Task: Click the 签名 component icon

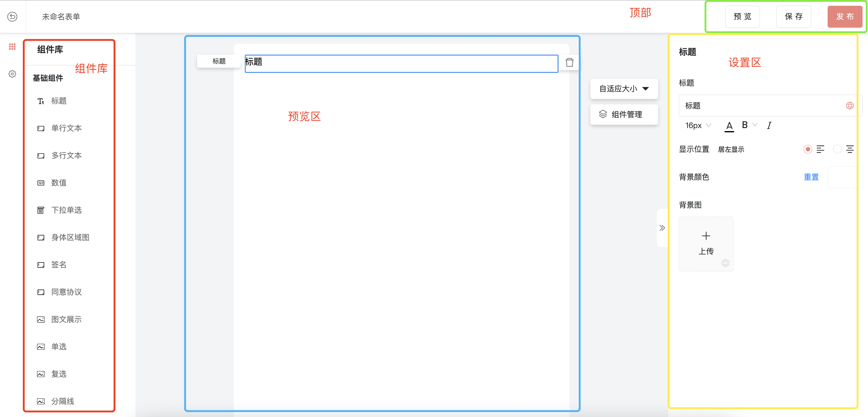Action: pos(41,265)
